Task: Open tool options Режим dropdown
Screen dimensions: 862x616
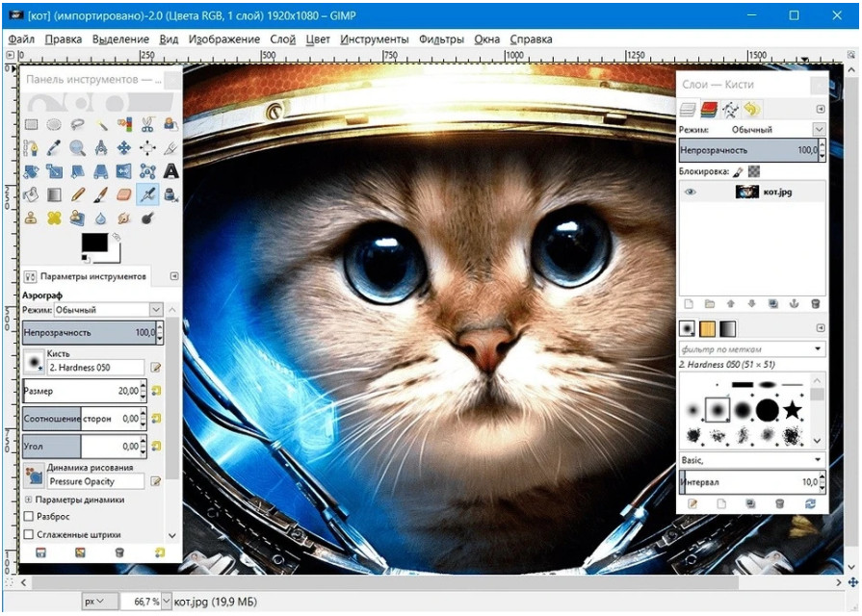Action: click(x=156, y=310)
